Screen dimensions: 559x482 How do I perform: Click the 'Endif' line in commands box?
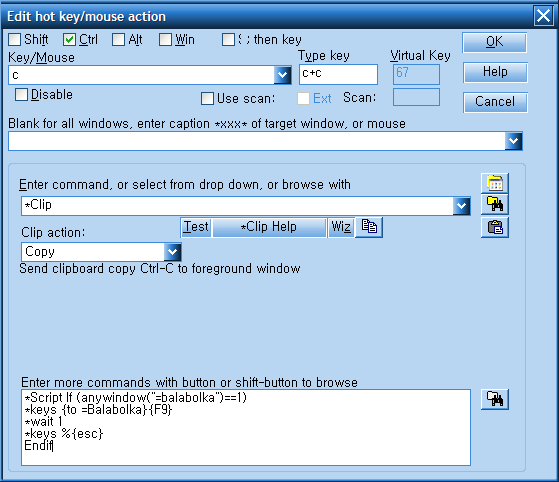(x=39, y=446)
